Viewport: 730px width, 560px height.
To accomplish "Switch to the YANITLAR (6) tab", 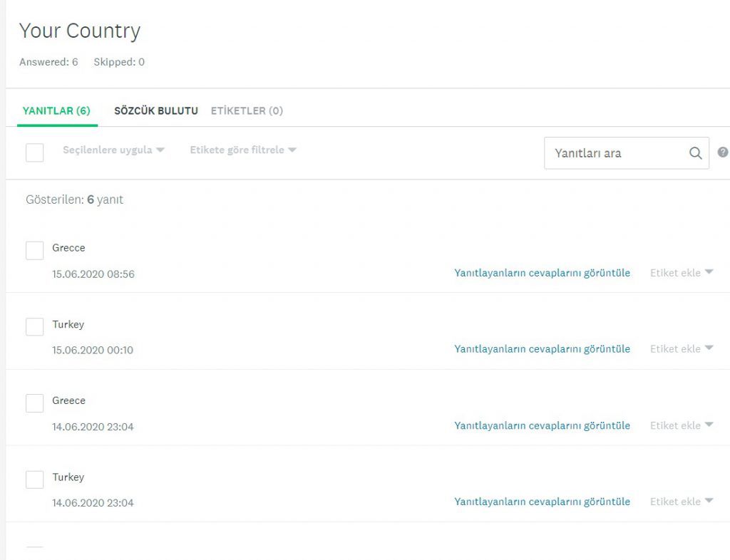I will (x=57, y=111).
